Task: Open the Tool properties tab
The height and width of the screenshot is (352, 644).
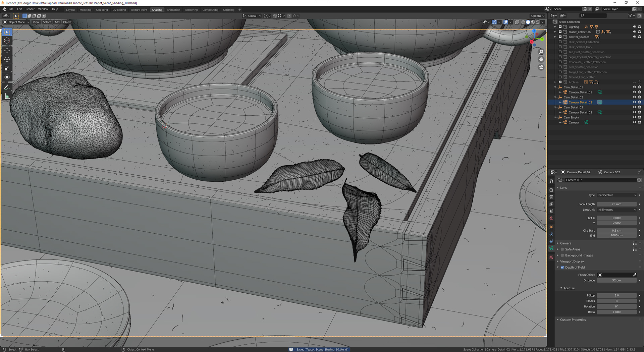Action: 551,181
